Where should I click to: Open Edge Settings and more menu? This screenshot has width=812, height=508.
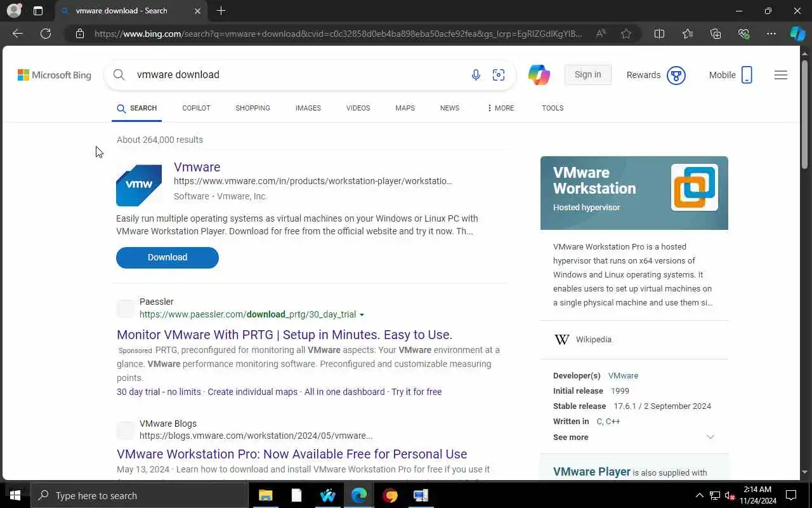pos(771,34)
